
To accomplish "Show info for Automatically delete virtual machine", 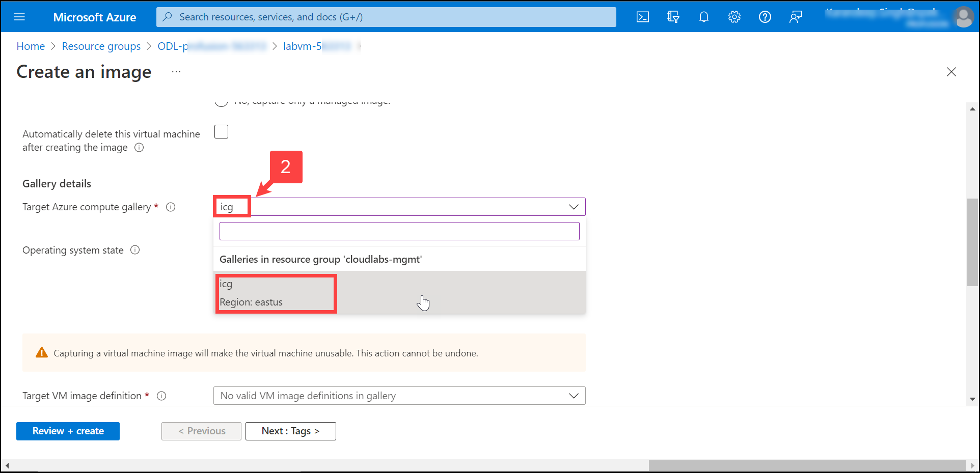I will pos(139,148).
